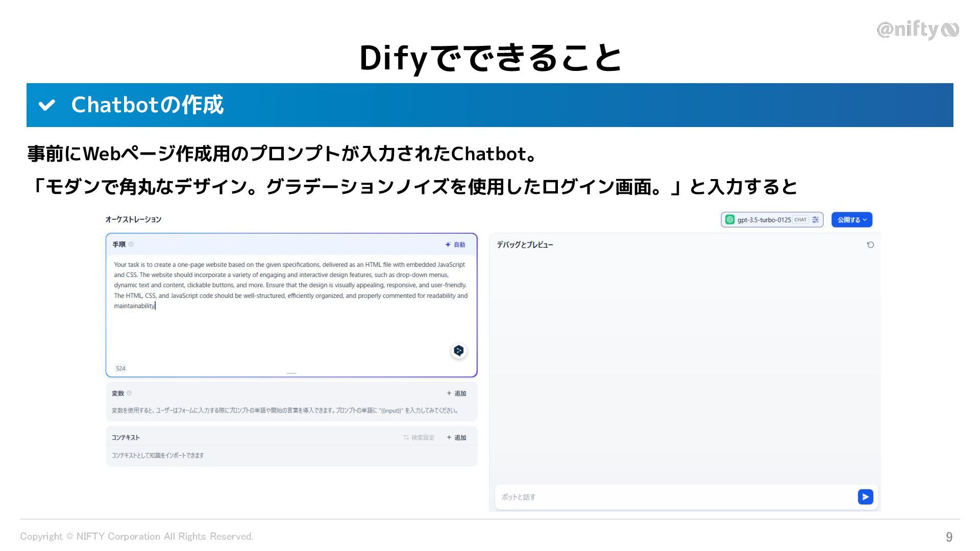Screen dimensions: 980x551
Task: Add a variable with the 追加 button
Action: click(456, 393)
